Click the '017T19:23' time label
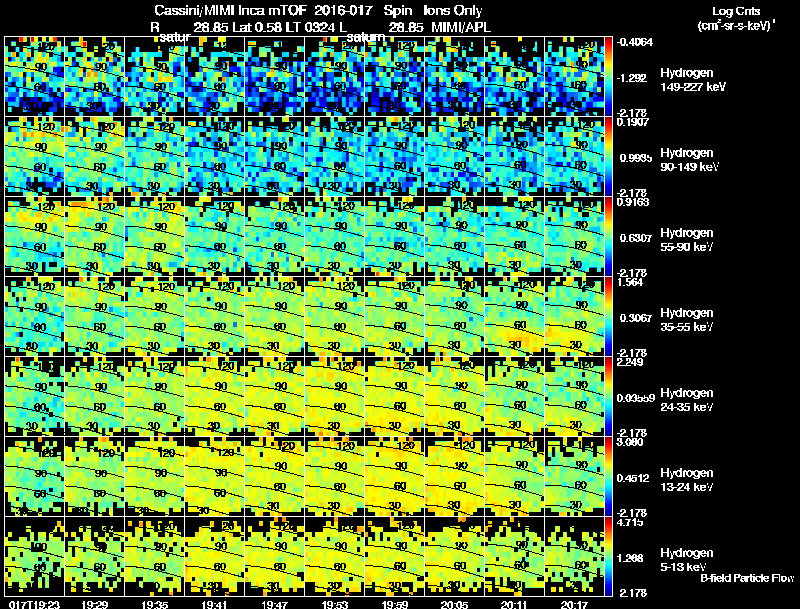800x609 pixels. (34, 604)
